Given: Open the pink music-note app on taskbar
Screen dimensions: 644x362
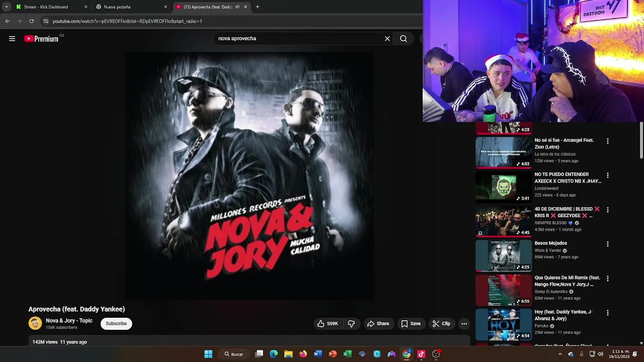Looking at the screenshot, I should click(421, 354).
